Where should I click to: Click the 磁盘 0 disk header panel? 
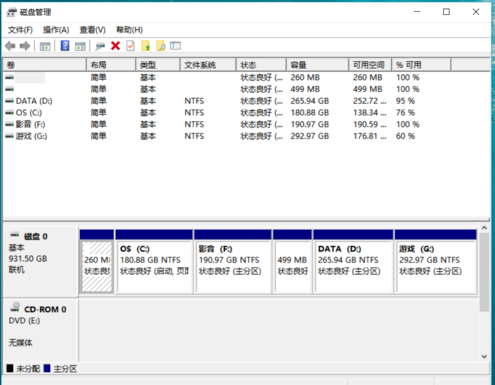(41, 260)
